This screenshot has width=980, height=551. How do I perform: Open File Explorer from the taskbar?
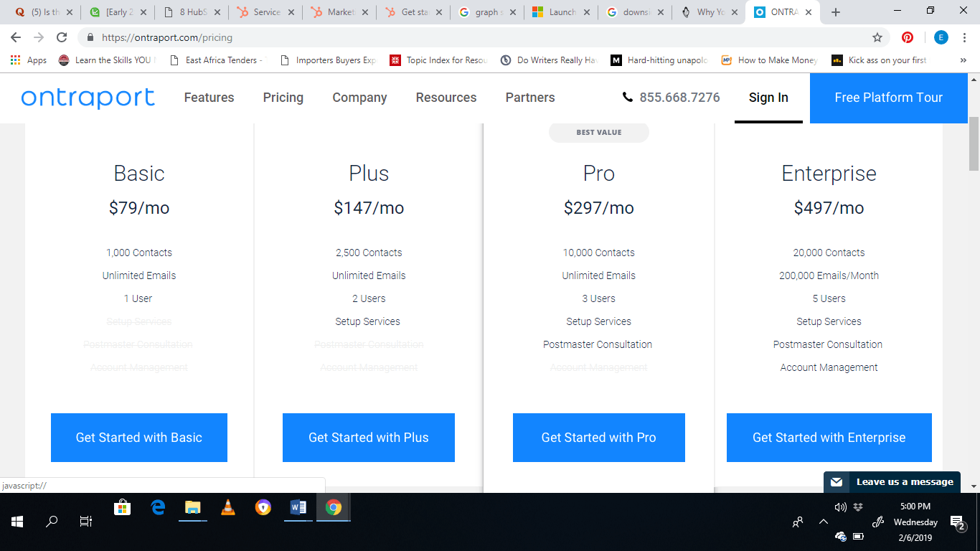click(x=192, y=507)
